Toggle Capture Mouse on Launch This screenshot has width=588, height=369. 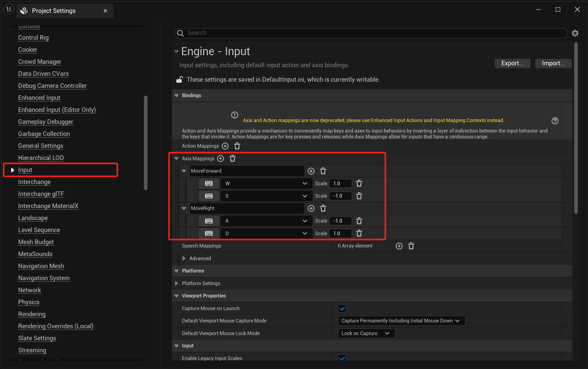[x=342, y=308]
